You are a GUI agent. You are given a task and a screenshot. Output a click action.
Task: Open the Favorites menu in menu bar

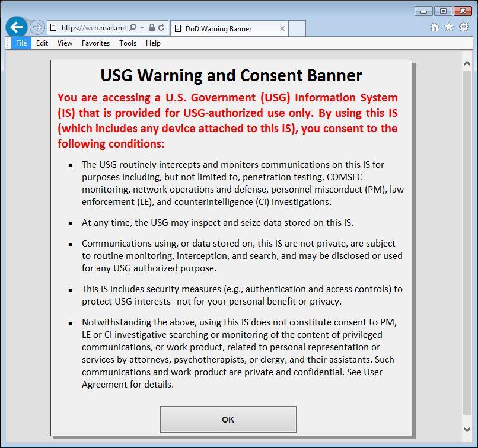(95, 43)
